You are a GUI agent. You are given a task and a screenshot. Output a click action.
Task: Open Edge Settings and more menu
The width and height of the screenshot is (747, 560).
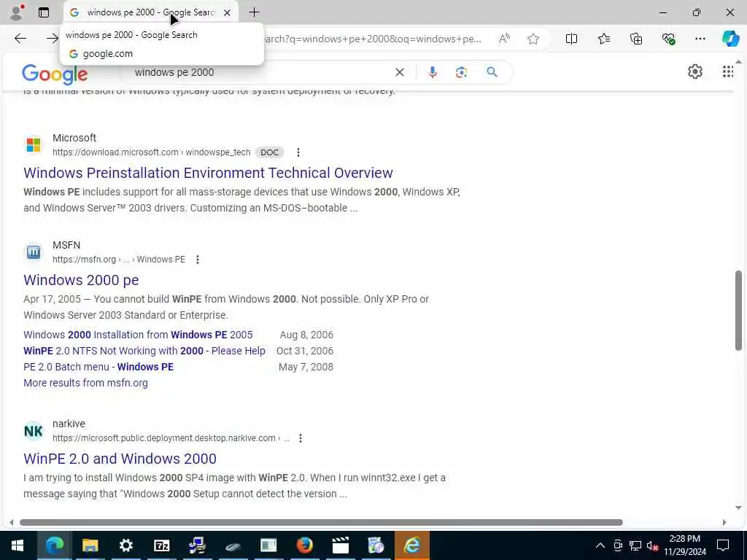pyautogui.click(x=700, y=39)
